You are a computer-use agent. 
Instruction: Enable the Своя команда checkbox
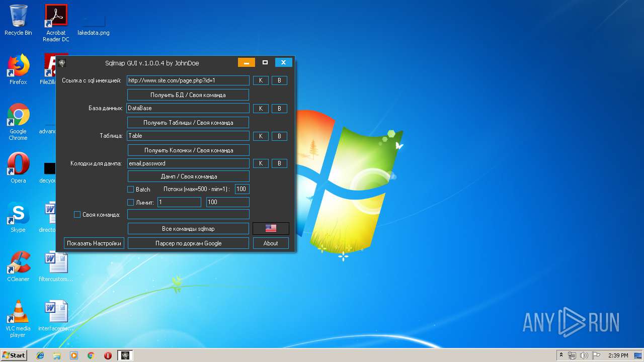[x=77, y=215]
